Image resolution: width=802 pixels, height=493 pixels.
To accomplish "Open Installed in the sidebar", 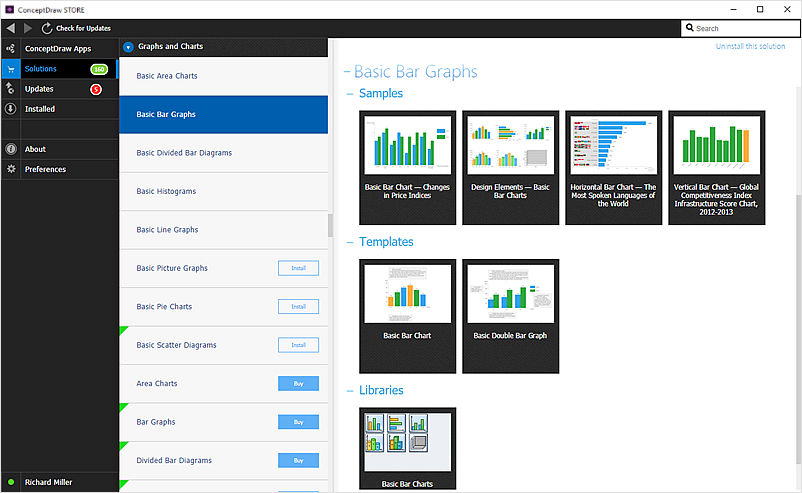I will pos(59,108).
